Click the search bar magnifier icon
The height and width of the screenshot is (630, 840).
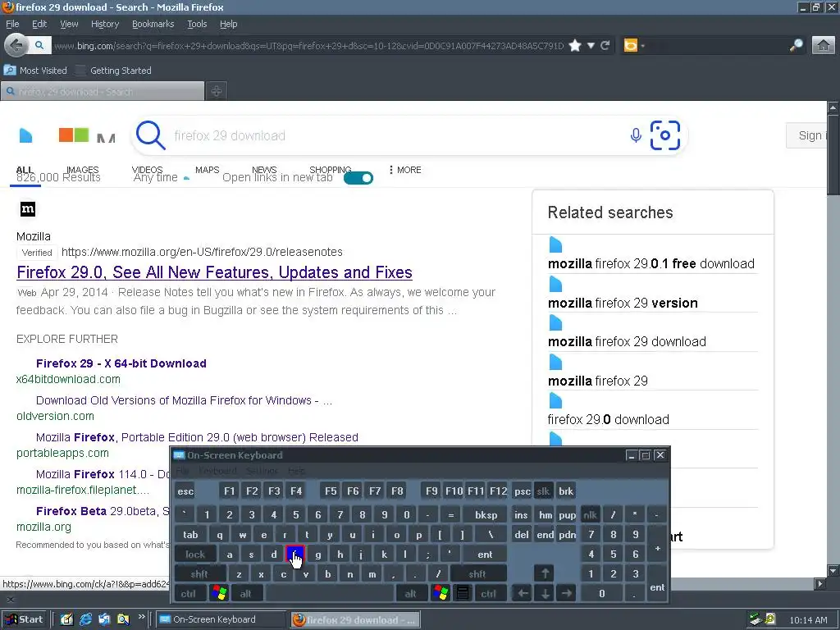pos(796,46)
